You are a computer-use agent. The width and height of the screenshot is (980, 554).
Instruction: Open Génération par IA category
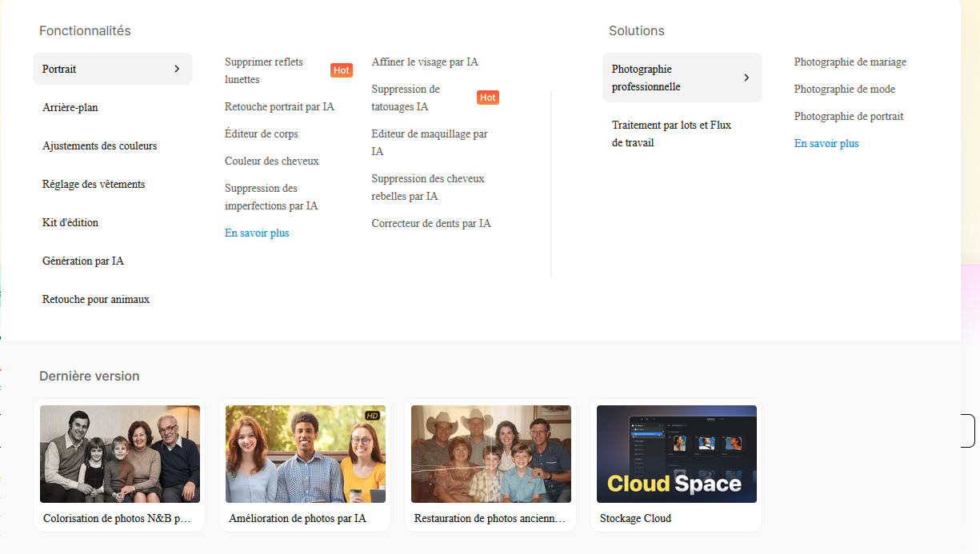(x=83, y=261)
